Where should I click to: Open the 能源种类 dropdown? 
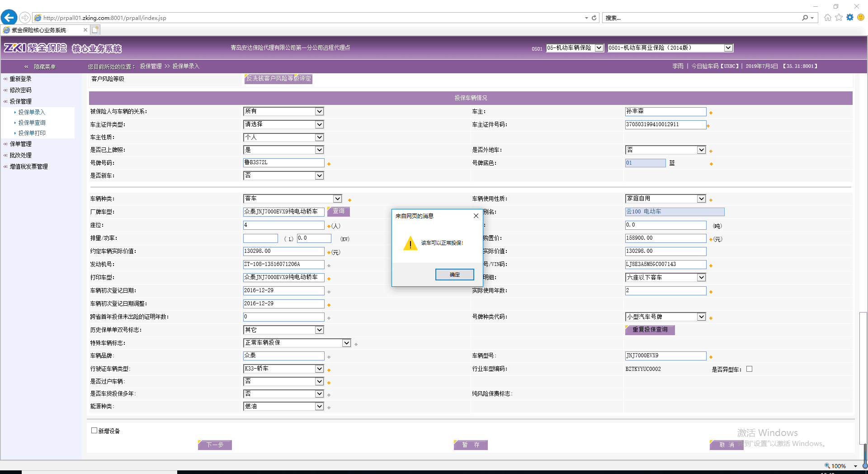283,406
